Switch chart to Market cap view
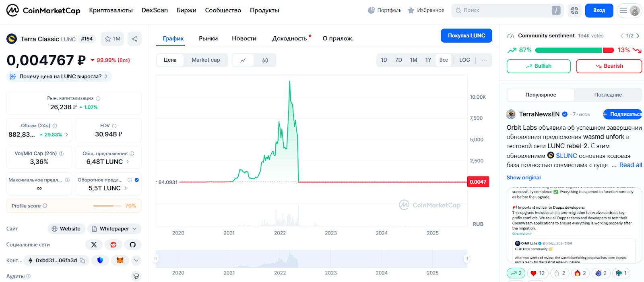 point(206,60)
